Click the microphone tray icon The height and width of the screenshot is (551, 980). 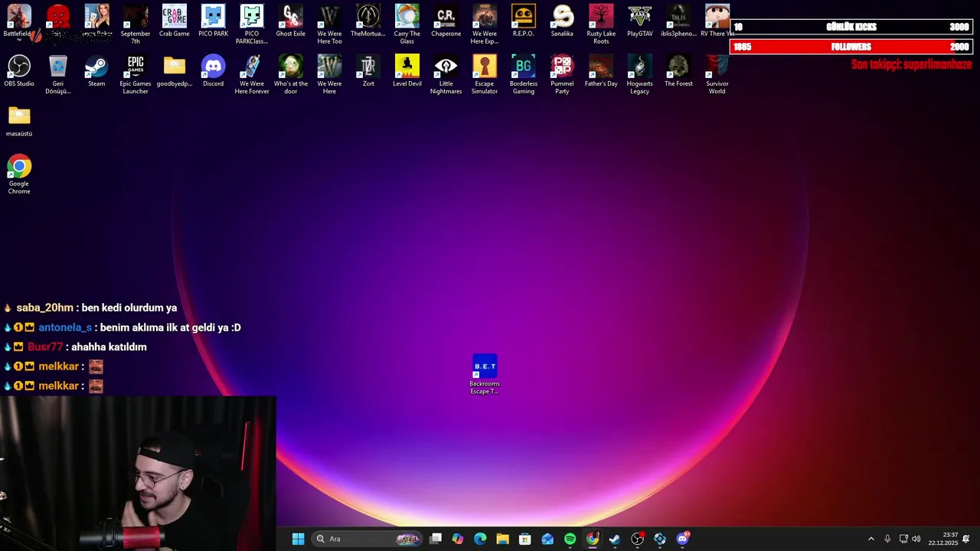coord(887,539)
